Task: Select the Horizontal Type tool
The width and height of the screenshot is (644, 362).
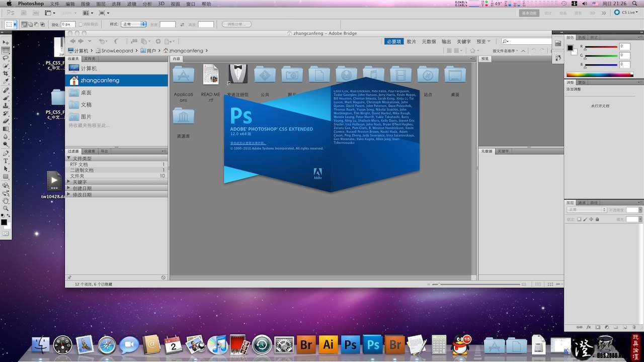Action: coord(6,161)
